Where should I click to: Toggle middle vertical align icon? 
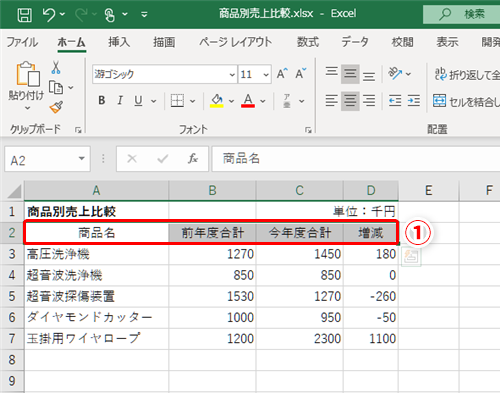tap(350, 74)
